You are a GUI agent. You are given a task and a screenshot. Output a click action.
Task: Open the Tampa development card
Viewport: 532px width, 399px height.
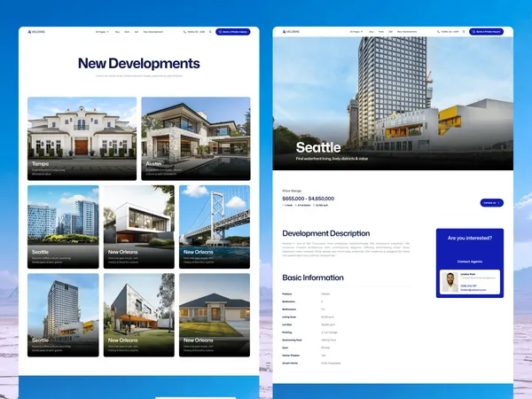click(x=82, y=138)
